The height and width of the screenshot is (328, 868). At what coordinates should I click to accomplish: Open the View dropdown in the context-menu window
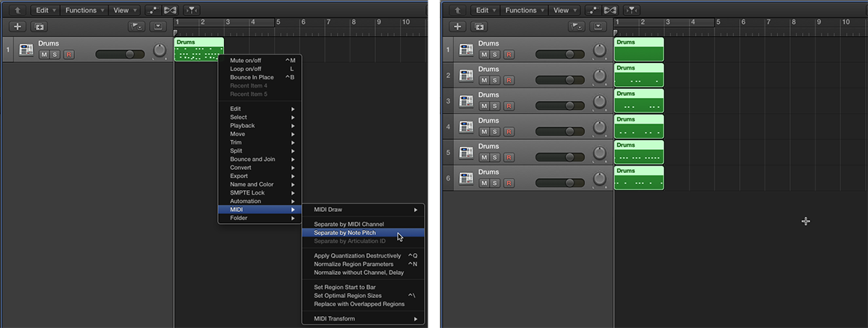tap(124, 10)
